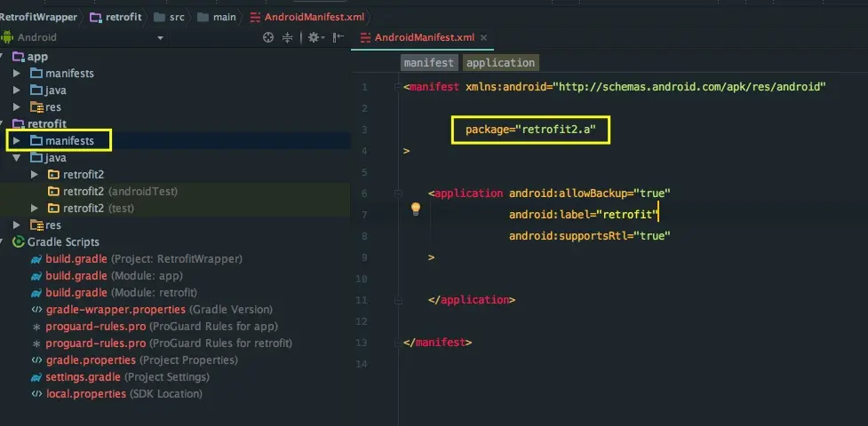This screenshot has width=868, height=426.
Task: Click android:allowBackup attribute text
Action: point(590,193)
